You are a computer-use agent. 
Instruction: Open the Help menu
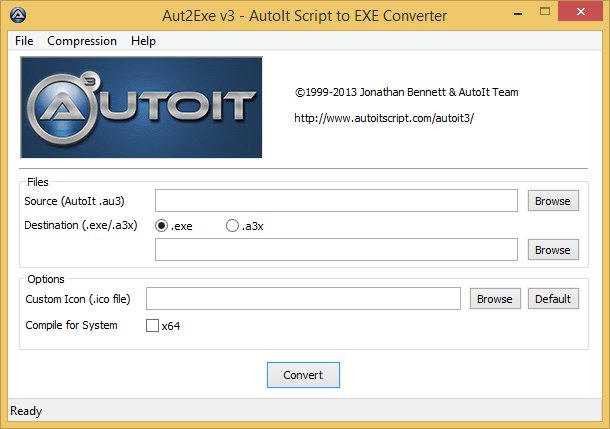point(143,41)
